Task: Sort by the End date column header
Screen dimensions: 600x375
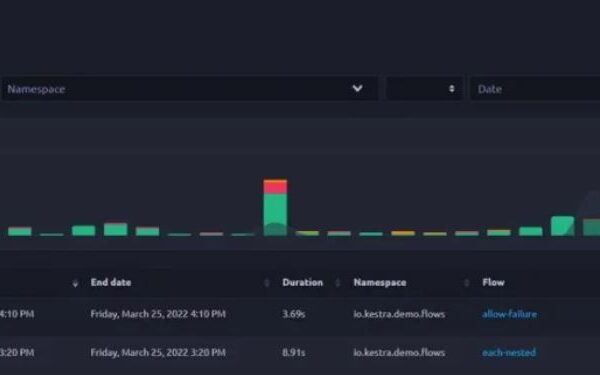Action: coord(111,282)
